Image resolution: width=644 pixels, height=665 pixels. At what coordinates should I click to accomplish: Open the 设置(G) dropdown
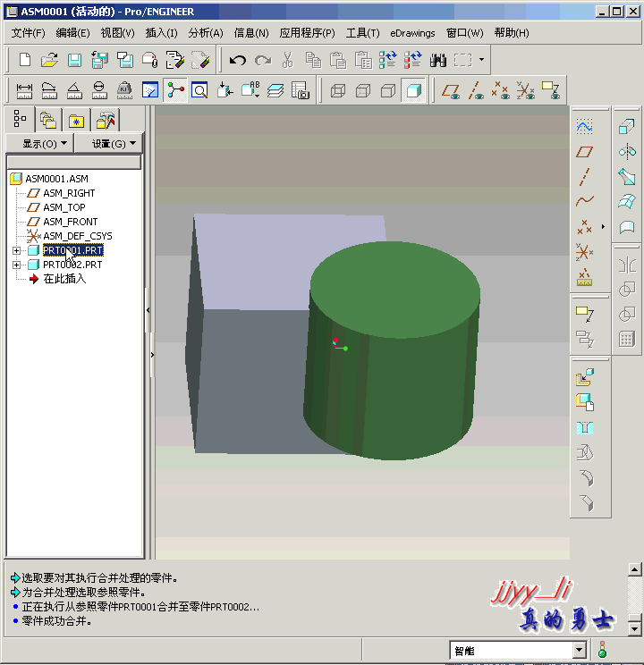click(109, 144)
